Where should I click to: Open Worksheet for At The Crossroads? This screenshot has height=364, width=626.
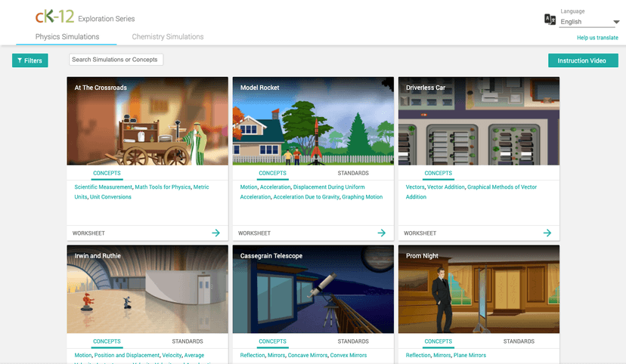(88, 233)
